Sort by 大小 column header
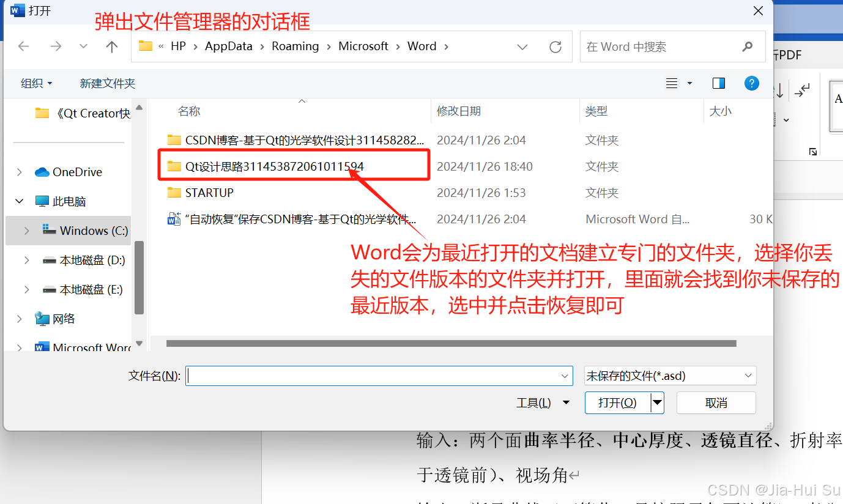Viewport: 843px width, 504px height. click(721, 111)
